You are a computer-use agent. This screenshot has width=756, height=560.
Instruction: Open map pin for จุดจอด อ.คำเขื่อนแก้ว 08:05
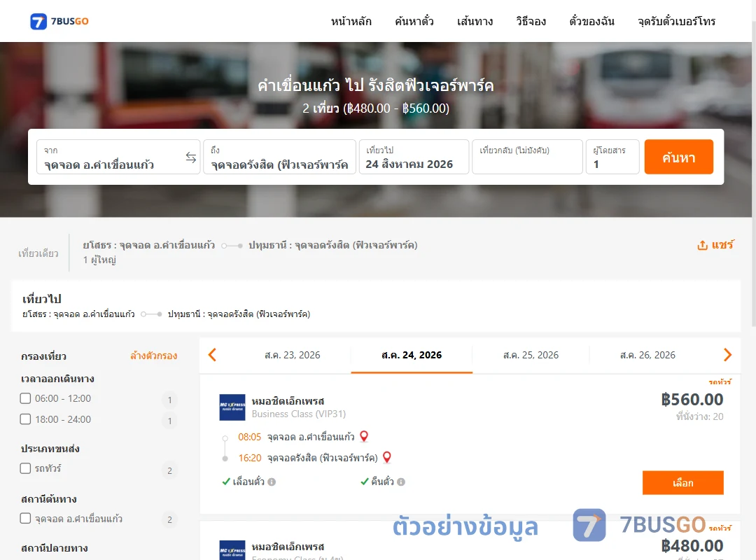[364, 436]
